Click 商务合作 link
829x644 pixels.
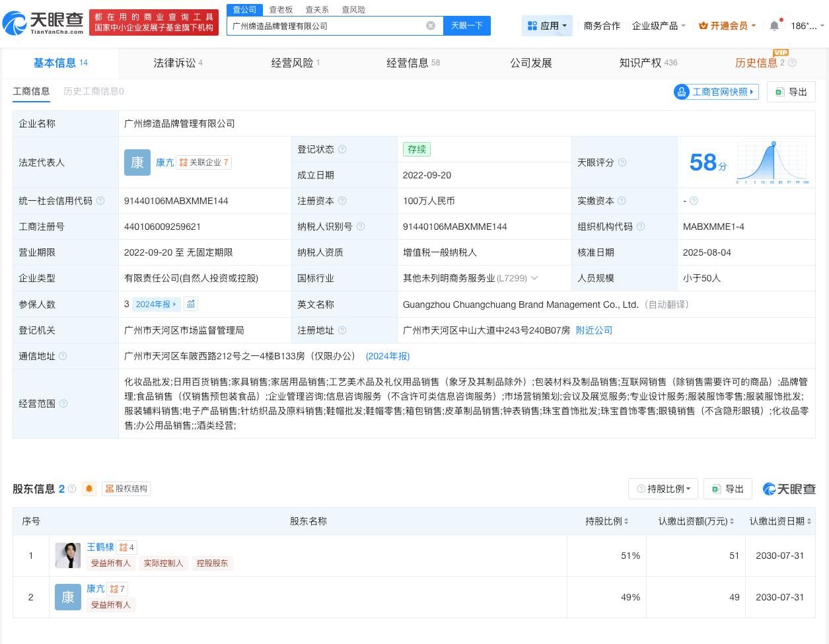602,26
